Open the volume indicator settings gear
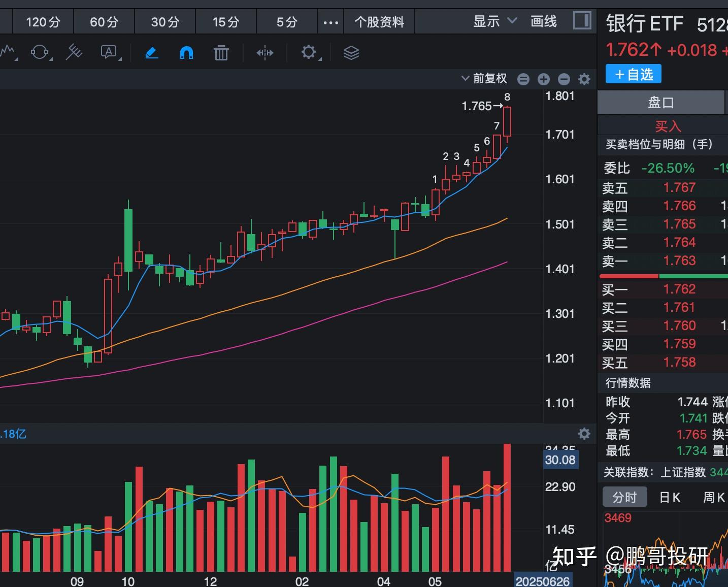Image resolution: width=728 pixels, height=587 pixels. (584, 434)
